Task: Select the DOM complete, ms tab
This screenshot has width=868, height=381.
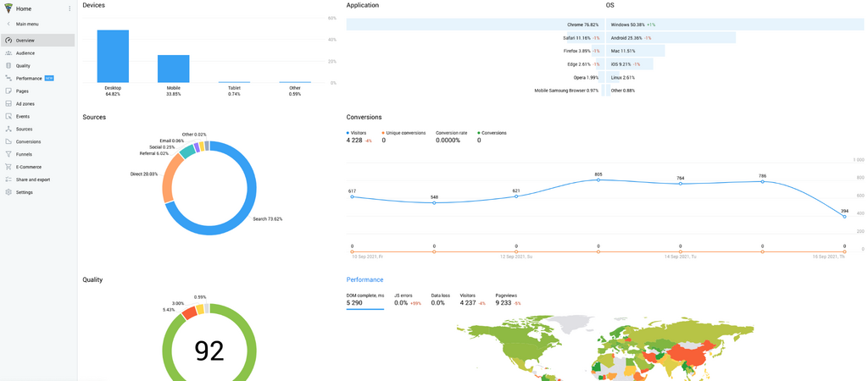Action: 364,295
